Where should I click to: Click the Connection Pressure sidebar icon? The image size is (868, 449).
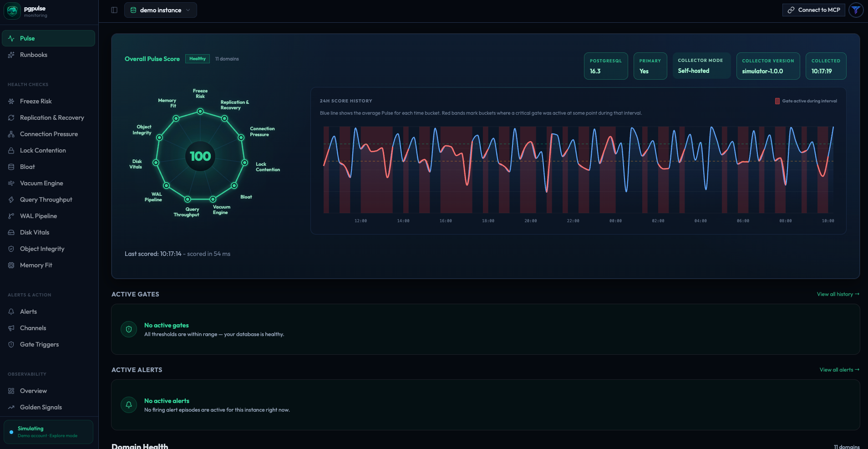tap(11, 134)
